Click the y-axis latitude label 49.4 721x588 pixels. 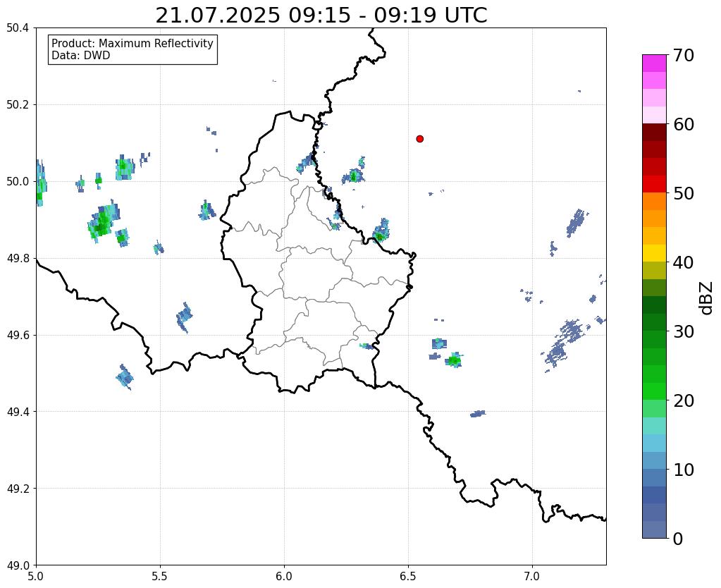18,412
